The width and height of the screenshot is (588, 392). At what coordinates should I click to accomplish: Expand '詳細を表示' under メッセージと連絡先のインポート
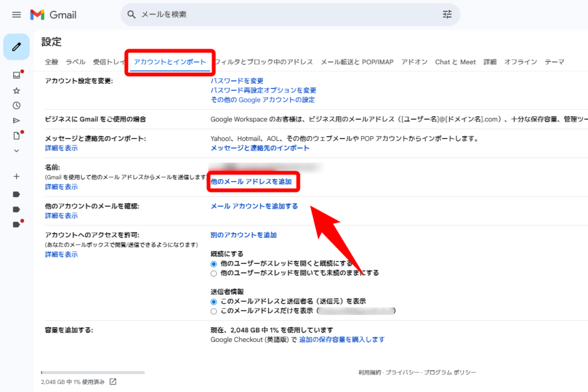point(61,148)
